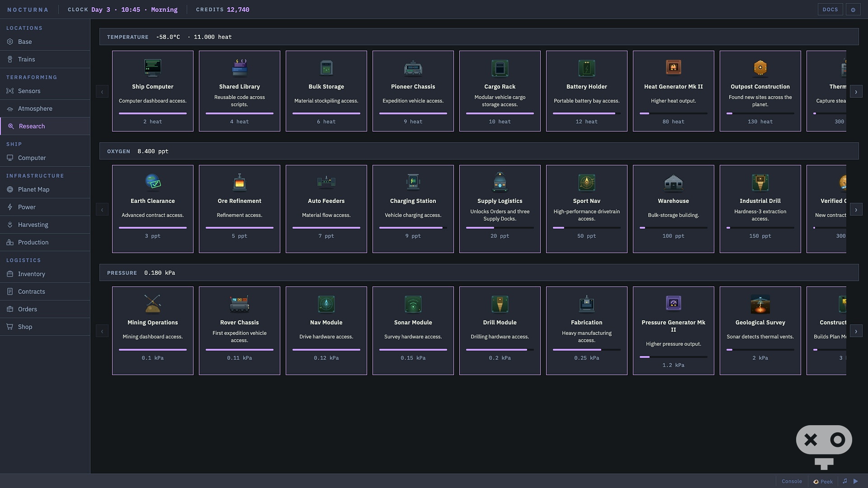Select the Geological Survey icon
The width and height of the screenshot is (868, 488).
pos(760,304)
